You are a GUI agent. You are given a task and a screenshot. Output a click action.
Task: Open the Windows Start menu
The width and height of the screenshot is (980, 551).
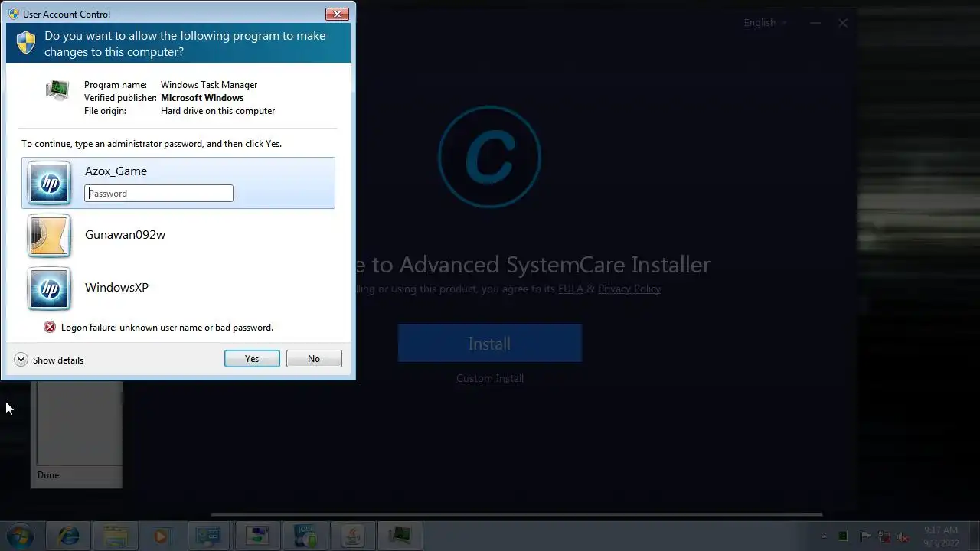[20, 536]
